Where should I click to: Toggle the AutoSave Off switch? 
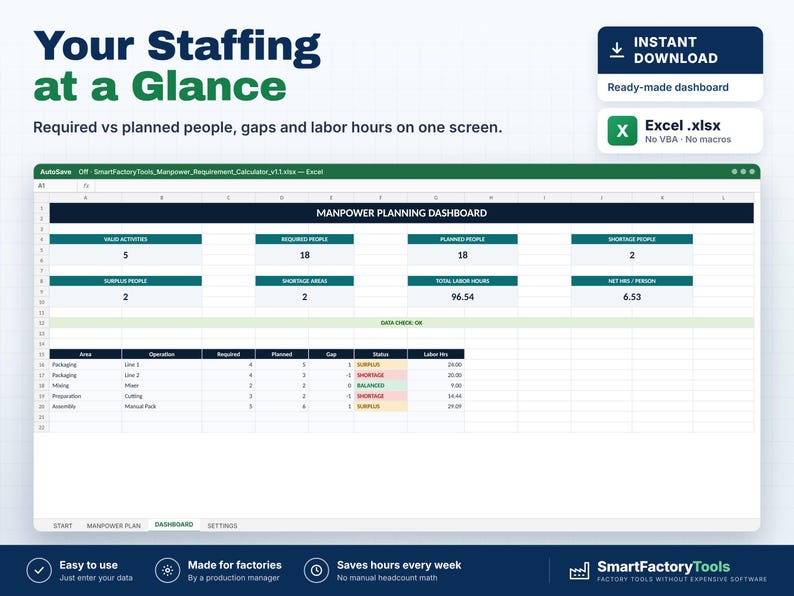83,172
